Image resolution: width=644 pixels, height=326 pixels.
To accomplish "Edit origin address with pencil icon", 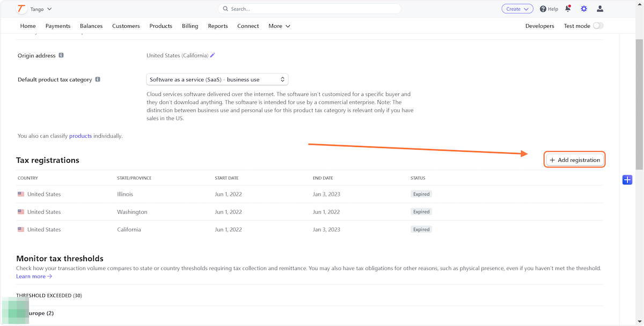I will pyautogui.click(x=213, y=55).
